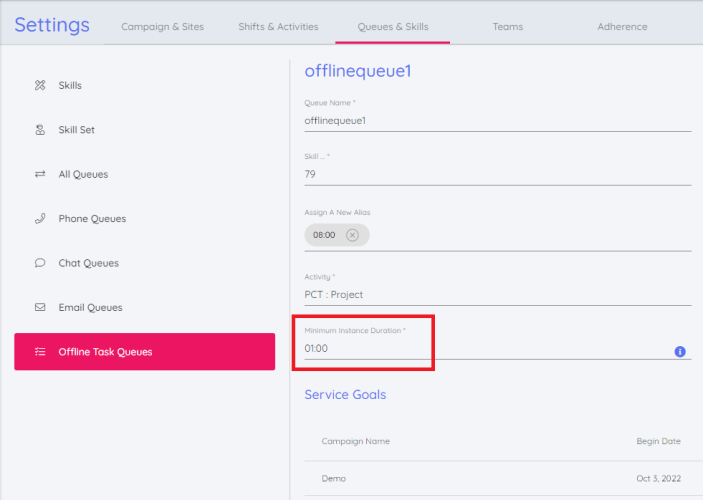Go to the Teams tab
Viewport: 703px width, 500px height.
[507, 27]
